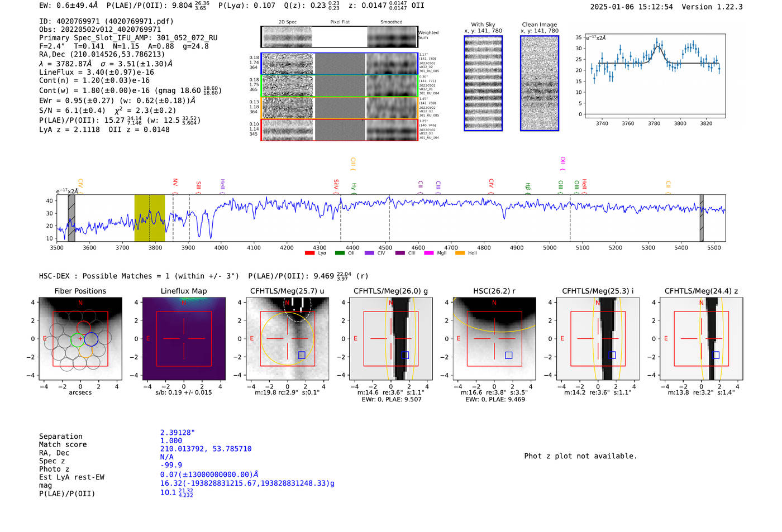Click the ID: 4020769971 line
The width and height of the screenshot is (782, 532).
click(x=106, y=21)
